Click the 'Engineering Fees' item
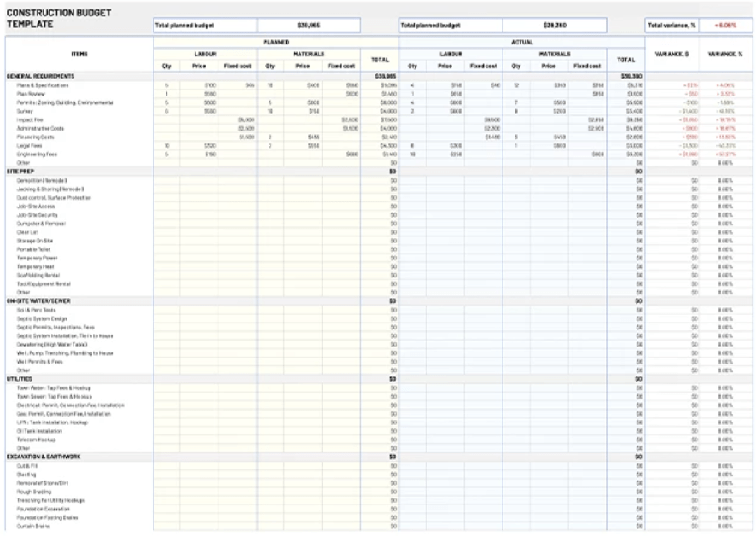 point(37,154)
